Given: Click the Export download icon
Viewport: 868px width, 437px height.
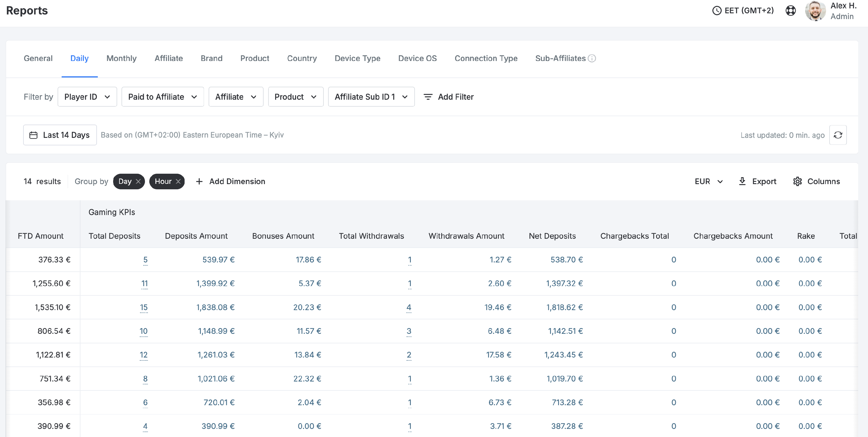Looking at the screenshot, I should coord(742,182).
